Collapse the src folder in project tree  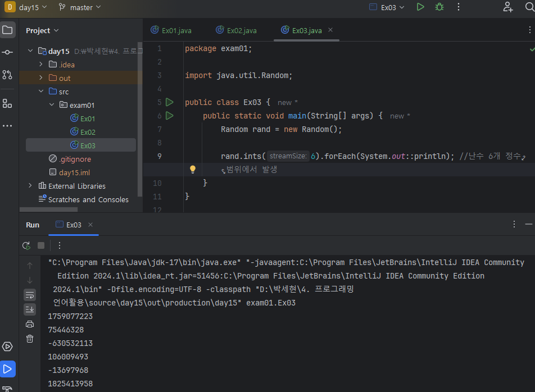point(41,92)
